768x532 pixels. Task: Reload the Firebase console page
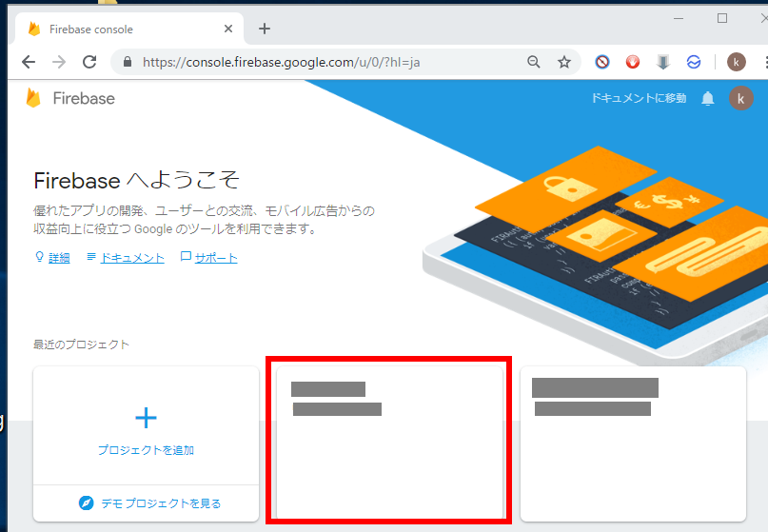[x=89, y=62]
